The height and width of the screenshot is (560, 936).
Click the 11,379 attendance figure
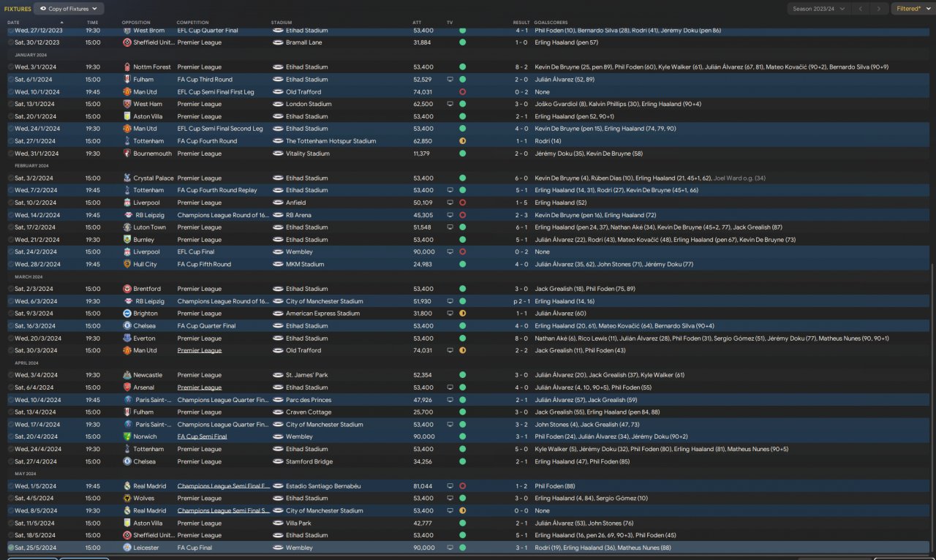(x=423, y=154)
